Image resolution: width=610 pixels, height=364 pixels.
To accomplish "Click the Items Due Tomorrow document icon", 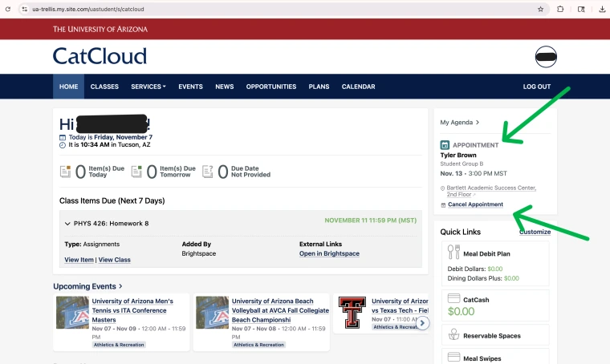I will (x=136, y=172).
